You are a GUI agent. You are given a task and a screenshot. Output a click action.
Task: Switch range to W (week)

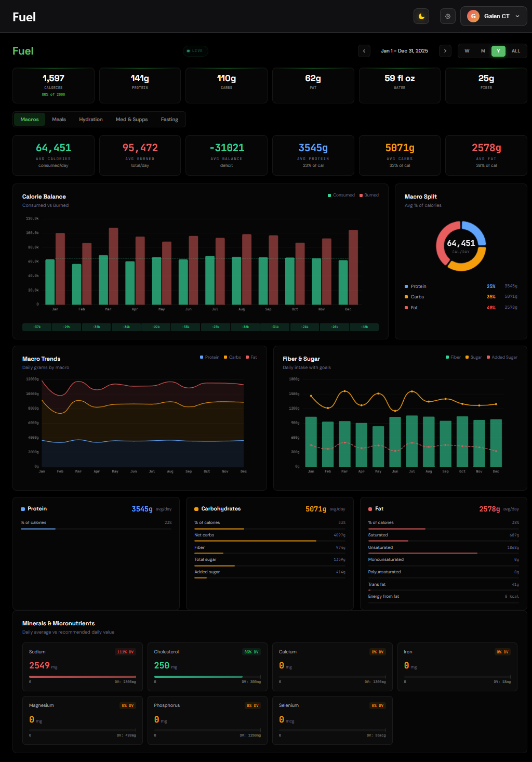(x=467, y=51)
